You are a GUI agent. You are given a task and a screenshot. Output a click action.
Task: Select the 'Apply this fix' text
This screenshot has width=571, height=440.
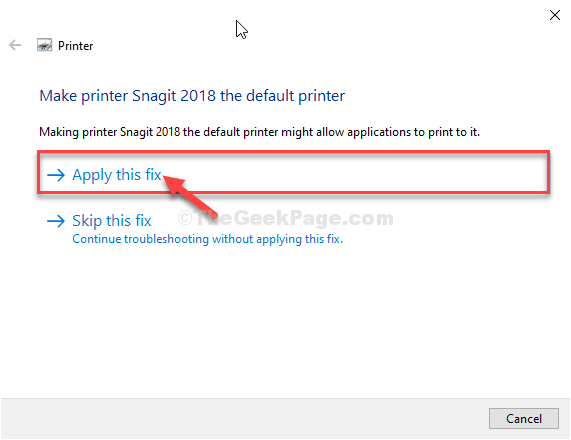point(117,175)
